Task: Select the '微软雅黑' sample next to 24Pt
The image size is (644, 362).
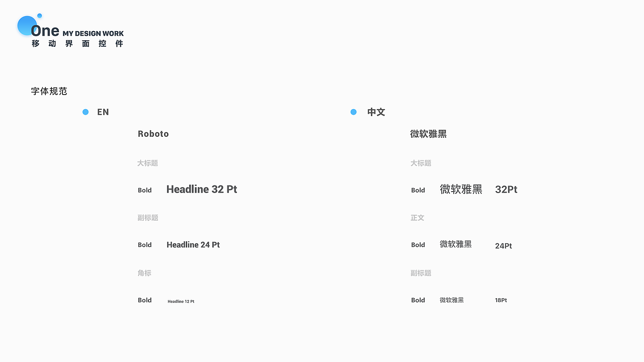Action: (x=456, y=244)
